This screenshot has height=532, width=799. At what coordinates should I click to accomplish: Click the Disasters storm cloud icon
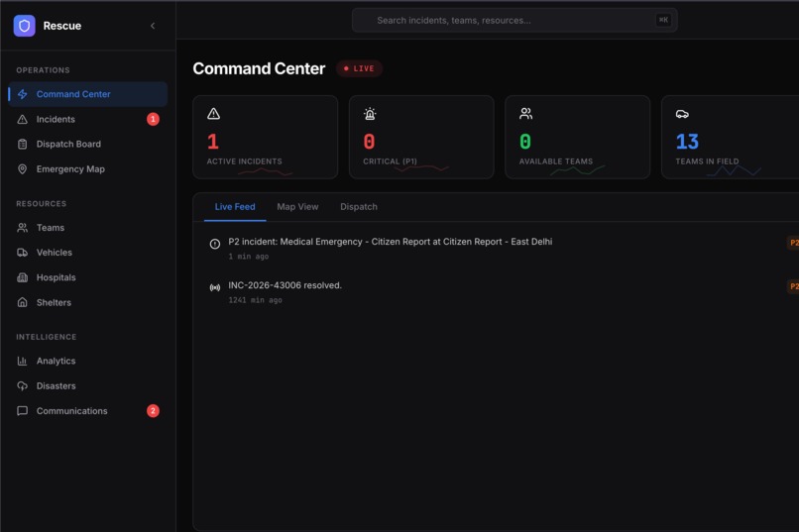23,386
